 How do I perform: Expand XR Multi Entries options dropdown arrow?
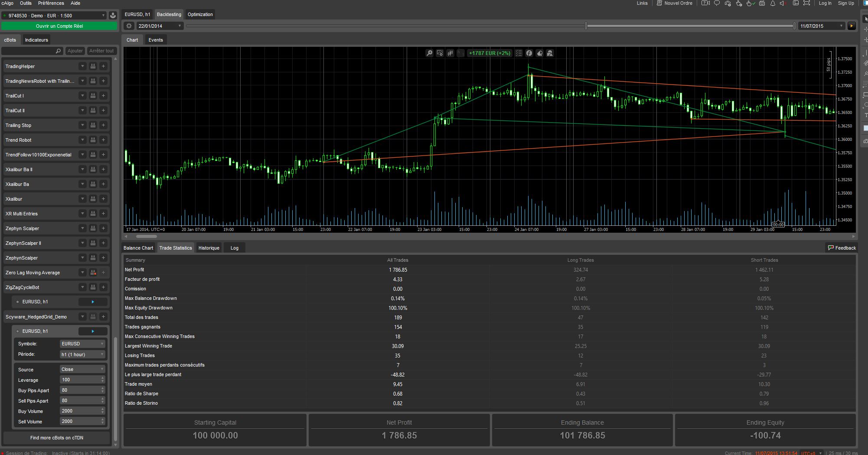click(x=82, y=214)
